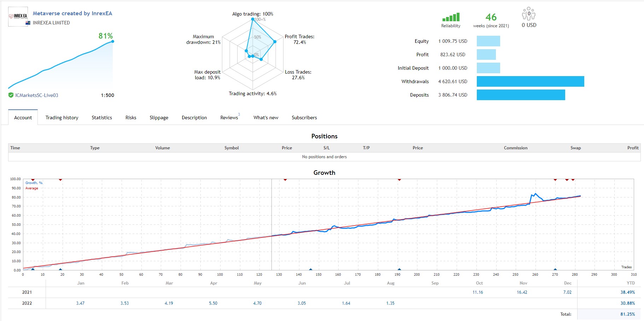Click the green verified shield icon
Image resolution: width=644 pixels, height=321 pixels.
pyautogui.click(x=11, y=95)
